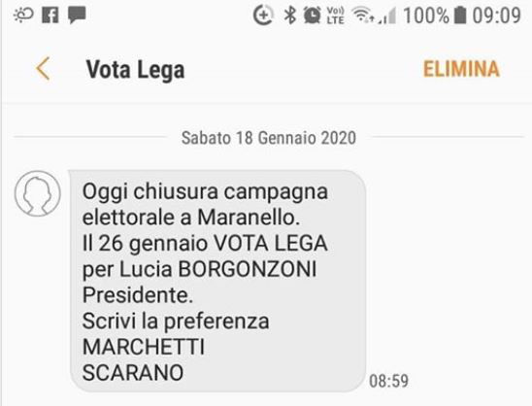Screen dimensions: 532x406
Task: Tap the battery icon
Action: 460,16
